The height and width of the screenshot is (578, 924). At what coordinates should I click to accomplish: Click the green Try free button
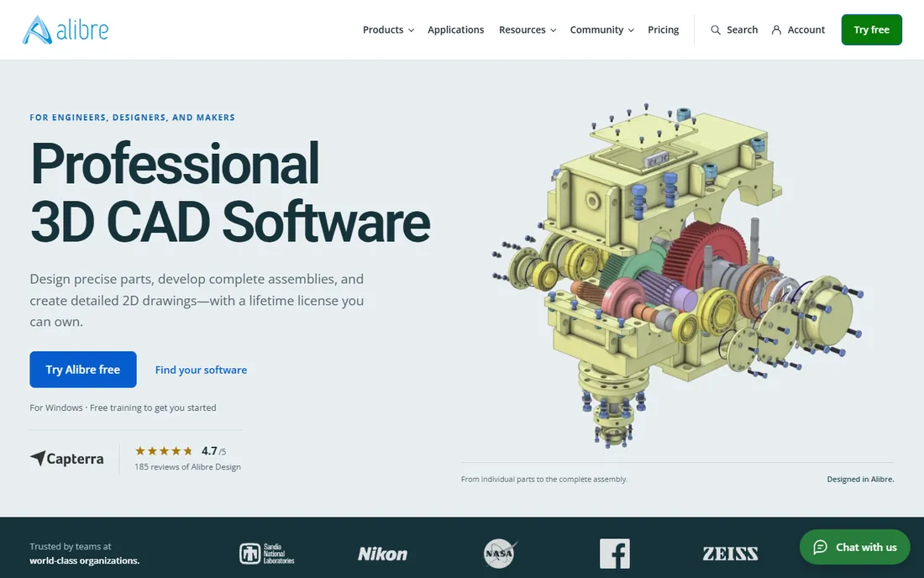871,29
